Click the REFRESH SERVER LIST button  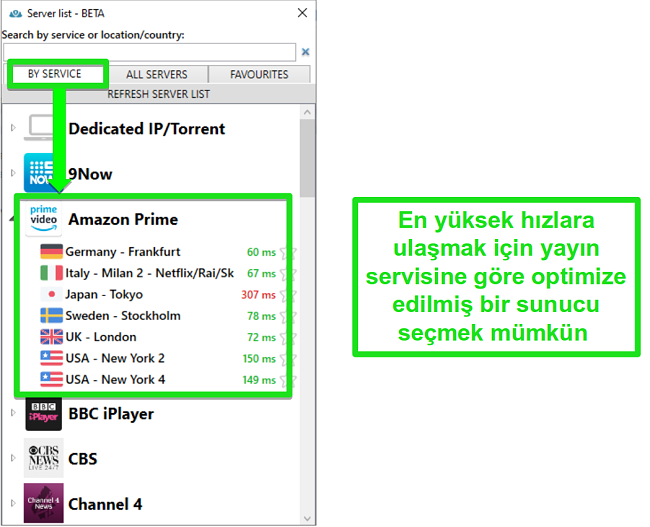(158, 94)
